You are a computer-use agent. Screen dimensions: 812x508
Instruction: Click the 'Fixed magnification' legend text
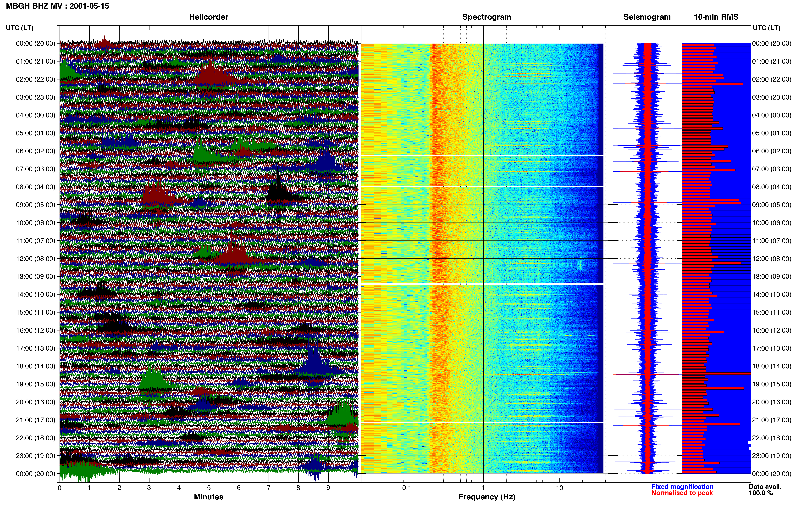click(x=682, y=487)
